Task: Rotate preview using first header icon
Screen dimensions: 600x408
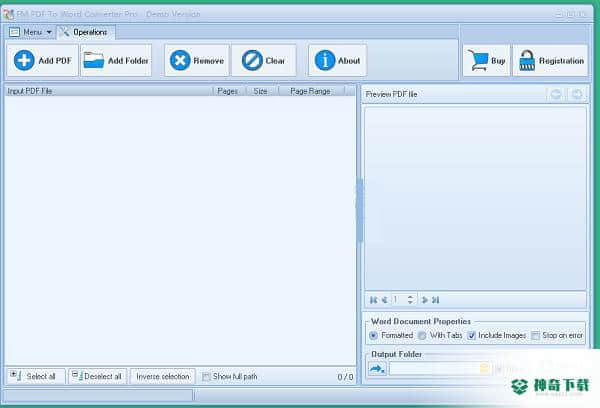Action: coord(556,94)
